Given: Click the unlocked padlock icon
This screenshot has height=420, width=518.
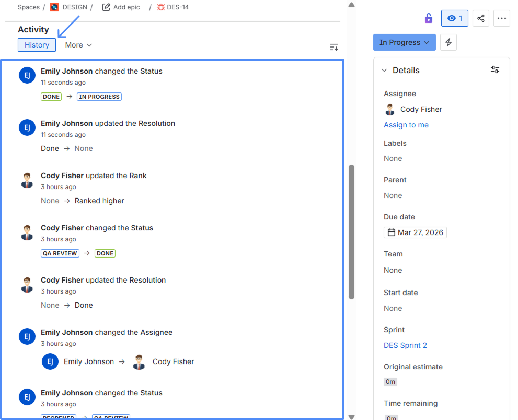Looking at the screenshot, I should coord(428,18).
